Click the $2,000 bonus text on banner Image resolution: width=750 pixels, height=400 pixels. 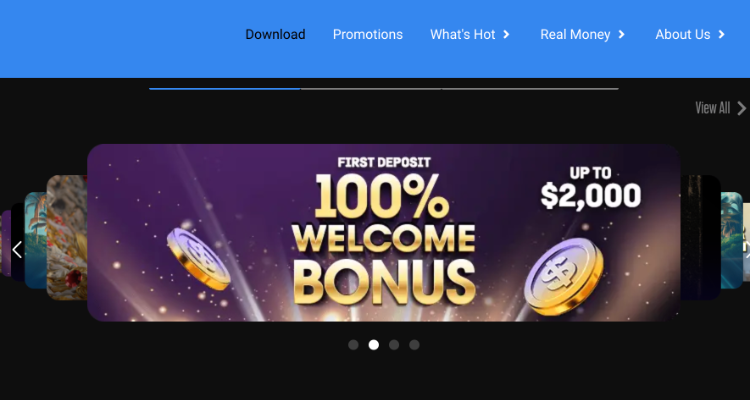(591, 195)
